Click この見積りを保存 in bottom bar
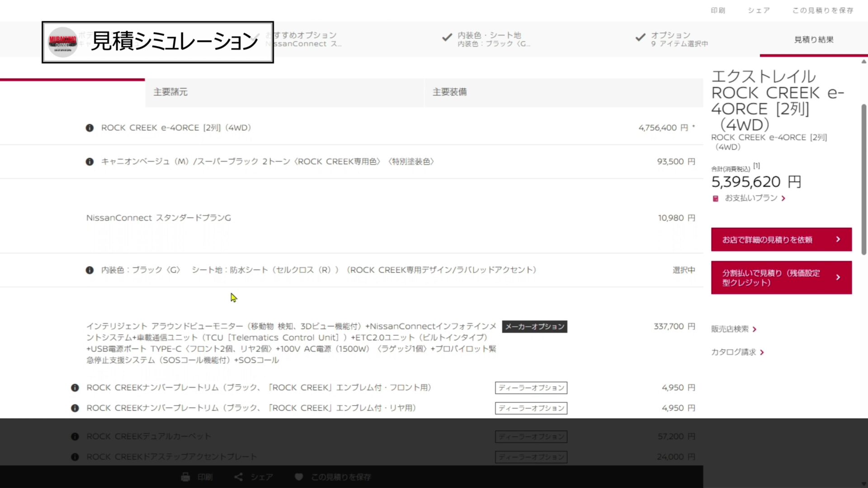This screenshot has width=868, height=488. [341, 477]
